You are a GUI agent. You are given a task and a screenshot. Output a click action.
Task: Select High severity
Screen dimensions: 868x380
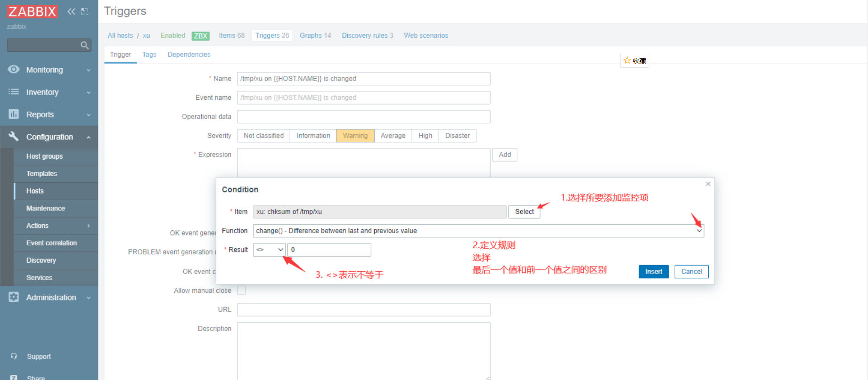click(x=425, y=136)
